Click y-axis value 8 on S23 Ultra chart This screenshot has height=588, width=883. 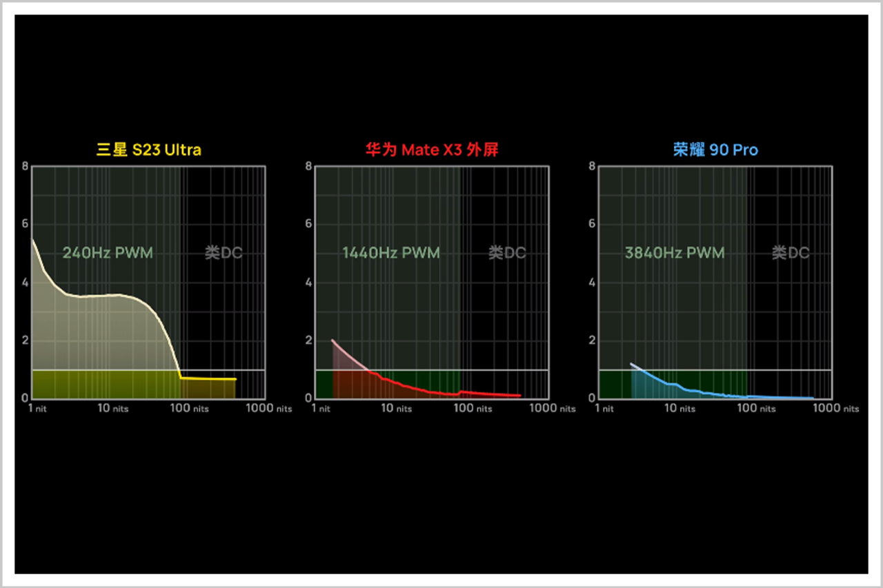(x=26, y=166)
